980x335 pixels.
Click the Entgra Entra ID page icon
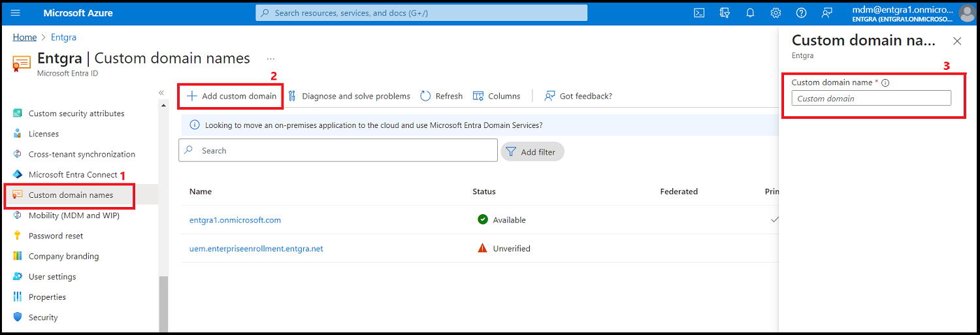[x=22, y=63]
